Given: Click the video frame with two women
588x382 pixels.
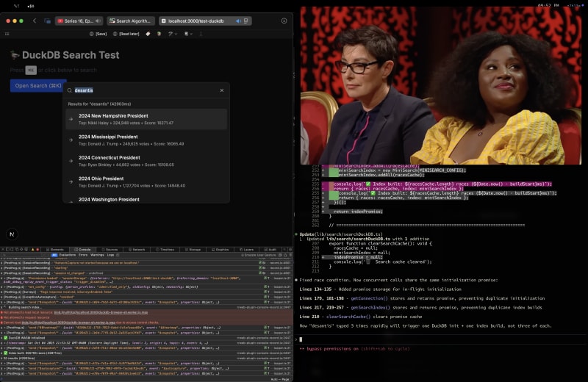Looking at the screenshot, I should pos(440,85).
